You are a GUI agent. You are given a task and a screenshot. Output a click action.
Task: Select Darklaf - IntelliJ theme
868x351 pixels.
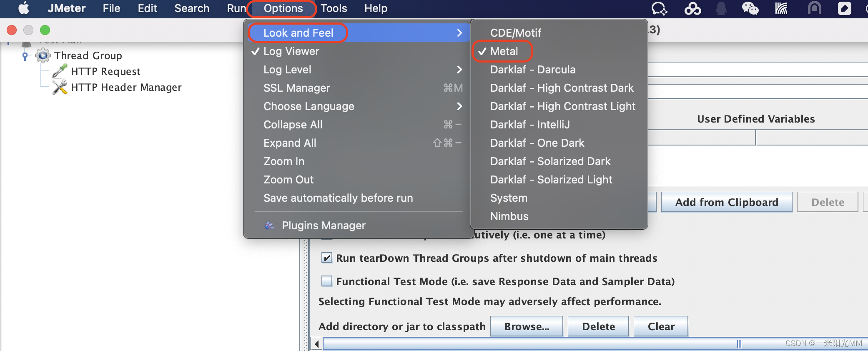point(559,125)
